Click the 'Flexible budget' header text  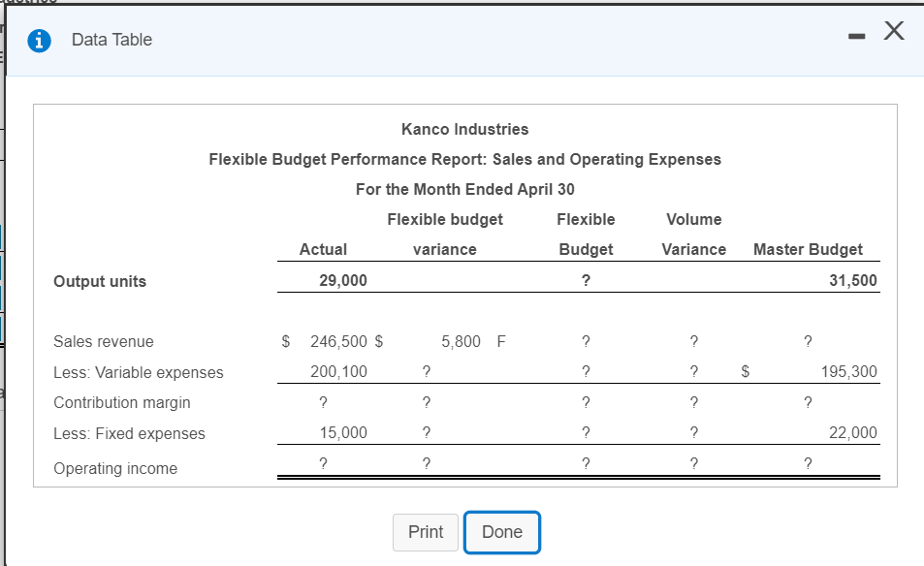(x=445, y=220)
